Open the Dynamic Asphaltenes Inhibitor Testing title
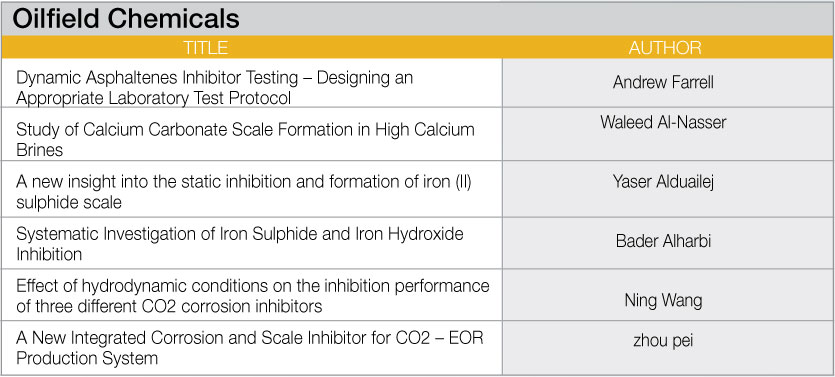This screenshot has height=377, width=835. point(215,88)
